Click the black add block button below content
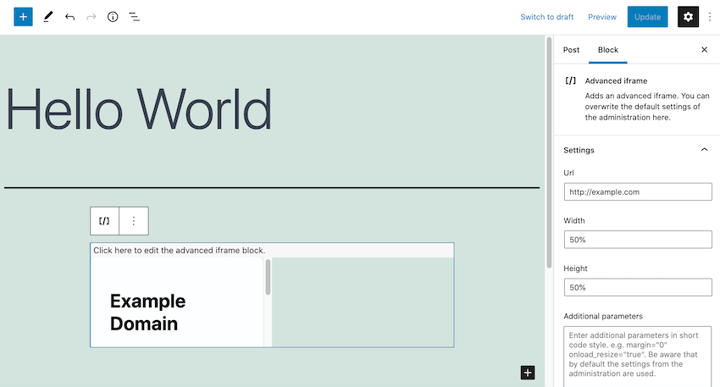The width and height of the screenshot is (720, 387). click(x=528, y=373)
